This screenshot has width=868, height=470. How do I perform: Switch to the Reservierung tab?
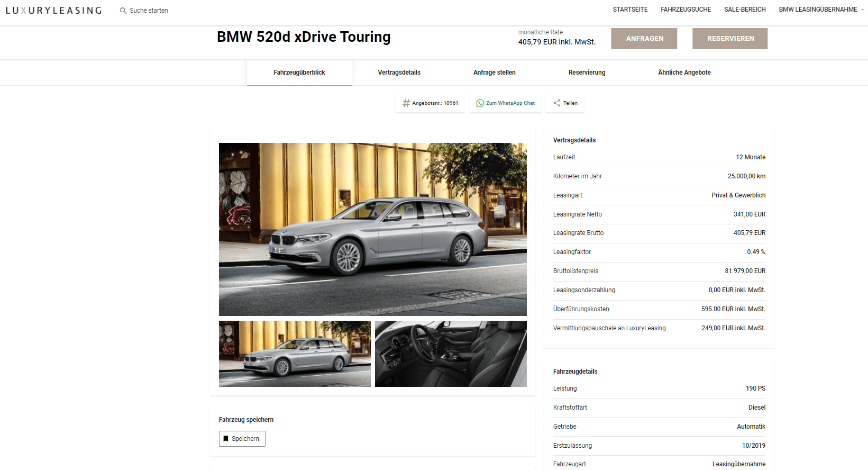click(587, 73)
